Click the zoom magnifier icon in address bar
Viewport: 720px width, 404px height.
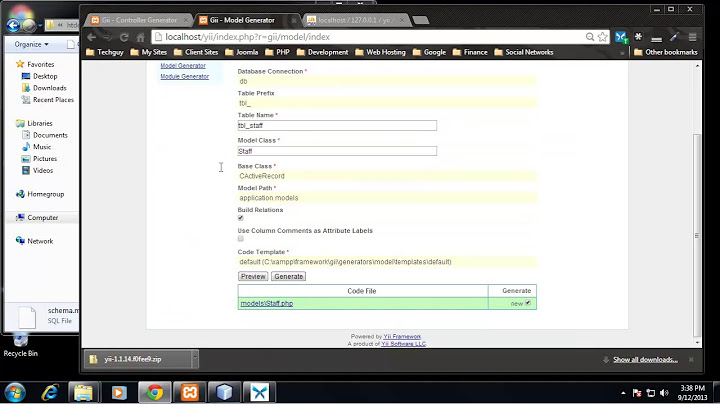tap(590, 37)
